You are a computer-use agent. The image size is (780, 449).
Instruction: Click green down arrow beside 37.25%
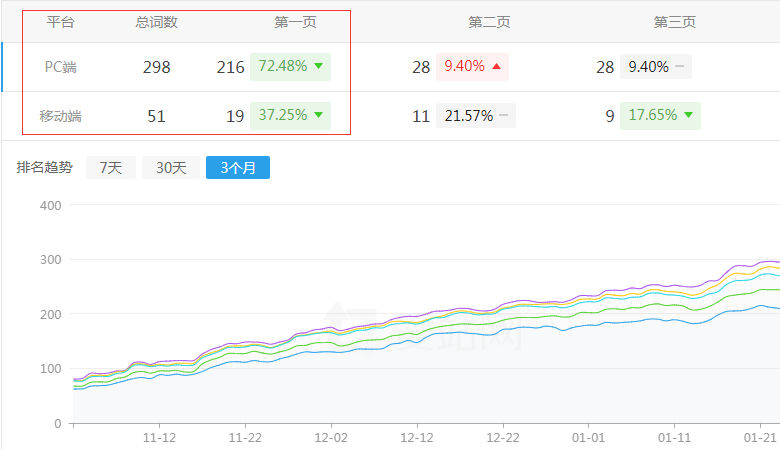coord(318,116)
